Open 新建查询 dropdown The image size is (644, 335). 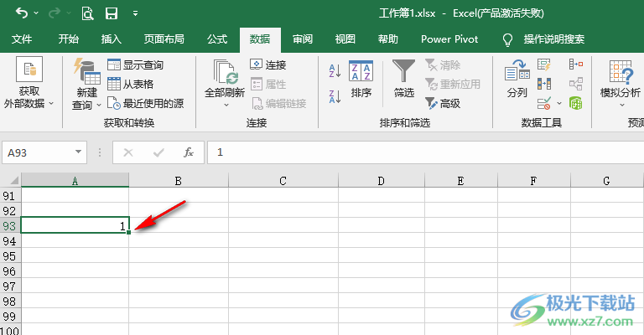pyautogui.click(x=86, y=84)
